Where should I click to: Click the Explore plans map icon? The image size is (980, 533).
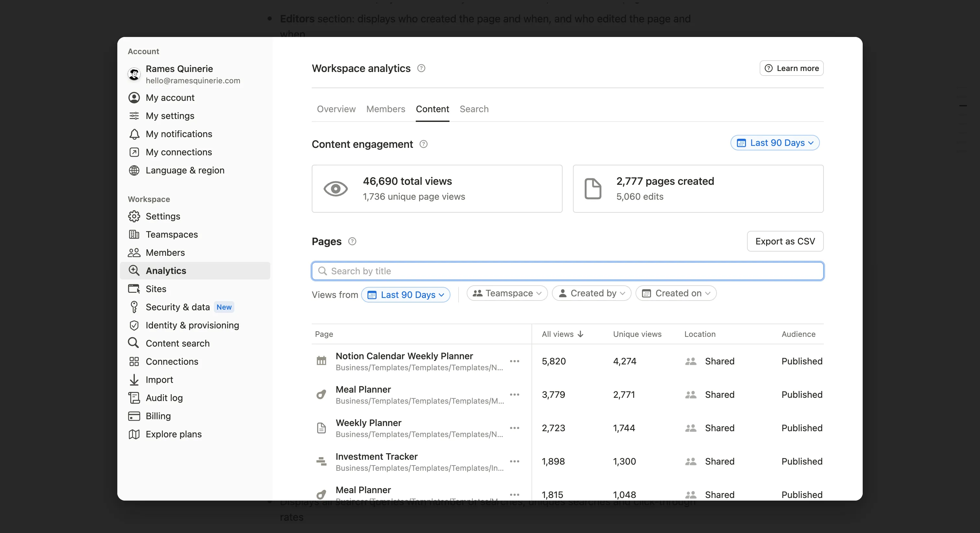pyautogui.click(x=134, y=434)
